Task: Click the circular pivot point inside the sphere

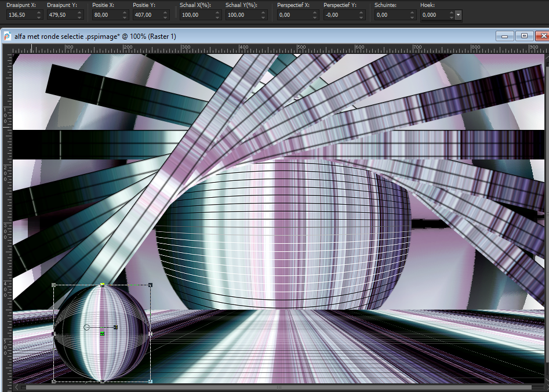Action: click(x=87, y=327)
